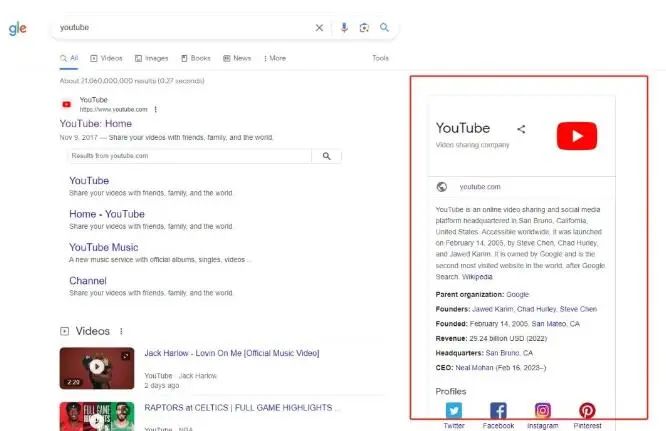Open the Instagram profile icon
The width and height of the screenshot is (666, 431).
[543, 411]
